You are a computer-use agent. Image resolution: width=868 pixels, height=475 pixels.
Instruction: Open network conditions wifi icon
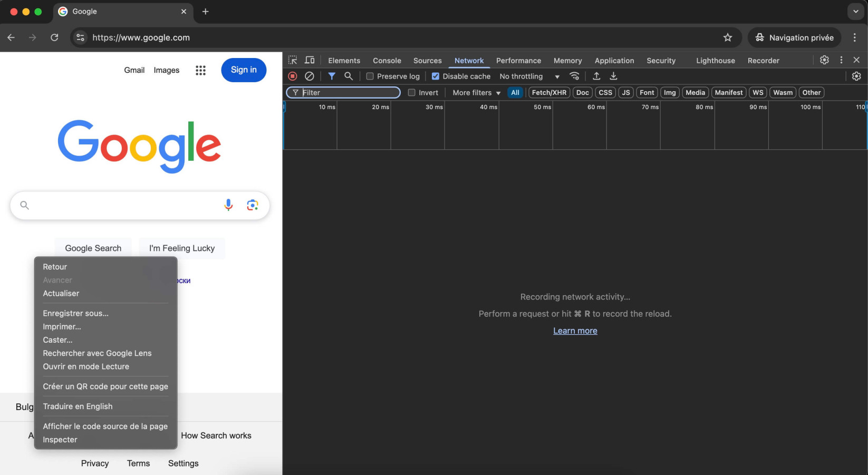coord(575,76)
